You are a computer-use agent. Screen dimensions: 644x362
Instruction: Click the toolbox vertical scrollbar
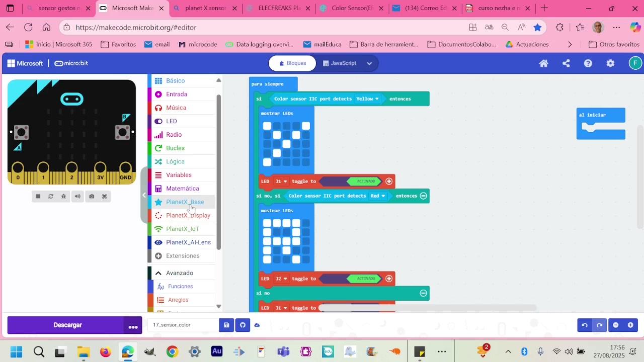[x=218, y=171]
